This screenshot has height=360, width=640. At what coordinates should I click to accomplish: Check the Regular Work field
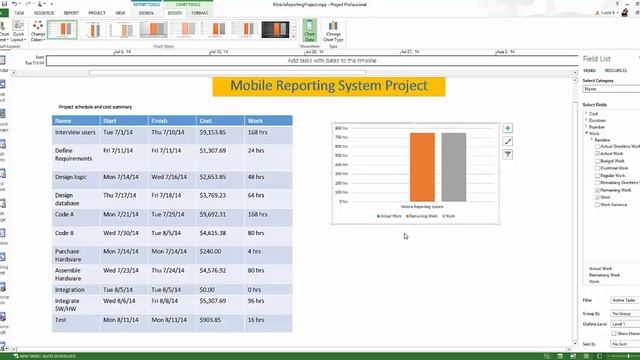(x=597, y=176)
